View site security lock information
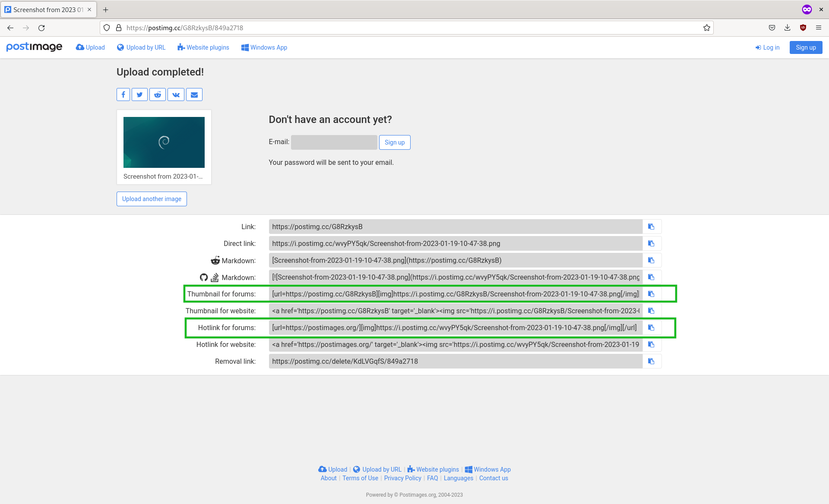This screenshot has width=829, height=504. click(119, 28)
